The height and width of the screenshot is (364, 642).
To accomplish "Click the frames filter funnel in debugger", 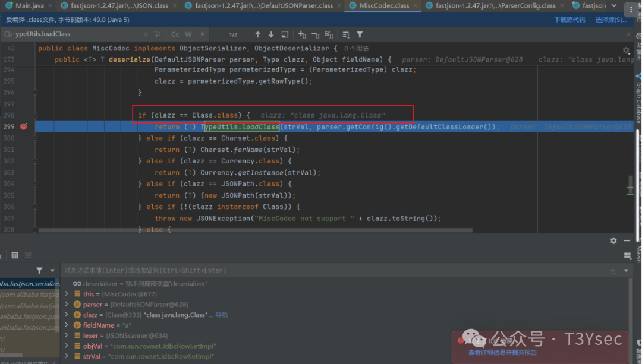I will [39, 270].
